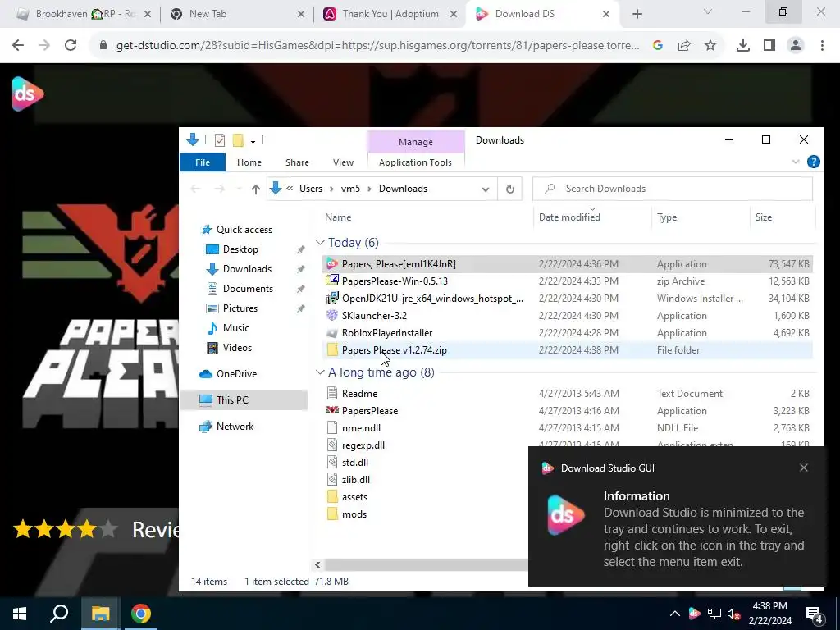840x630 pixels.
Task: Sort files by Date modified column
Action: tap(569, 217)
